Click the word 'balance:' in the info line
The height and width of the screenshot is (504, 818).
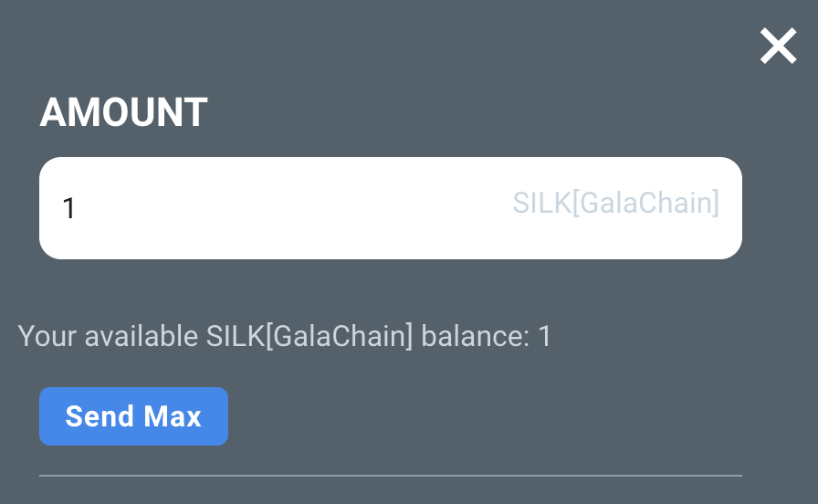coord(476,336)
